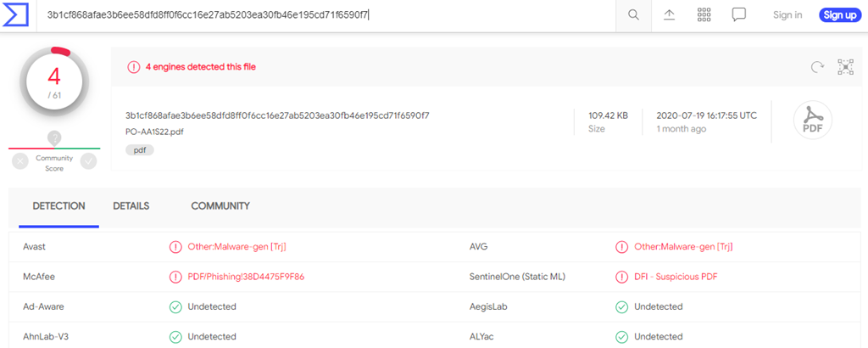Image resolution: width=868 pixels, height=348 pixels.
Task: Open the comments speech bubble icon
Action: [x=738, y=15]
